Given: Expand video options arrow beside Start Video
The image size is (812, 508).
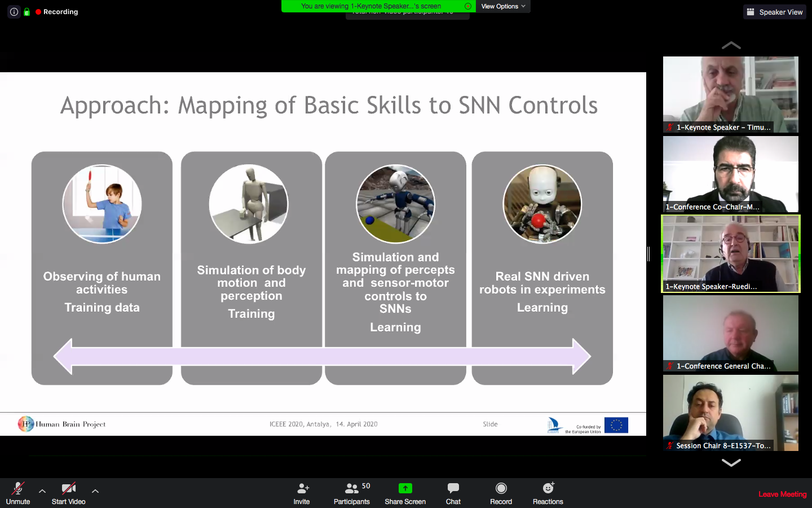Looking at the screenshot, I should pyautogui.click(x=95, y=491).
